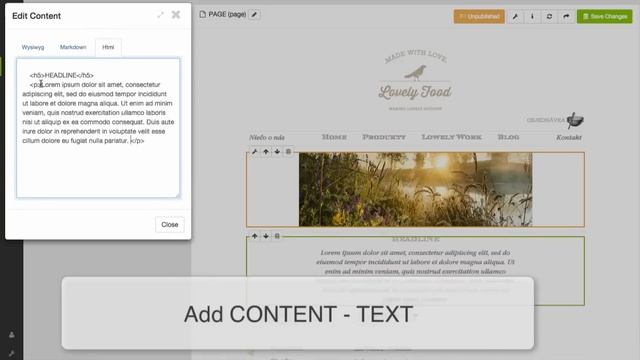Click the X icon of Edit Content dialog
640x360 pixels.
click(x=176, y=15)
